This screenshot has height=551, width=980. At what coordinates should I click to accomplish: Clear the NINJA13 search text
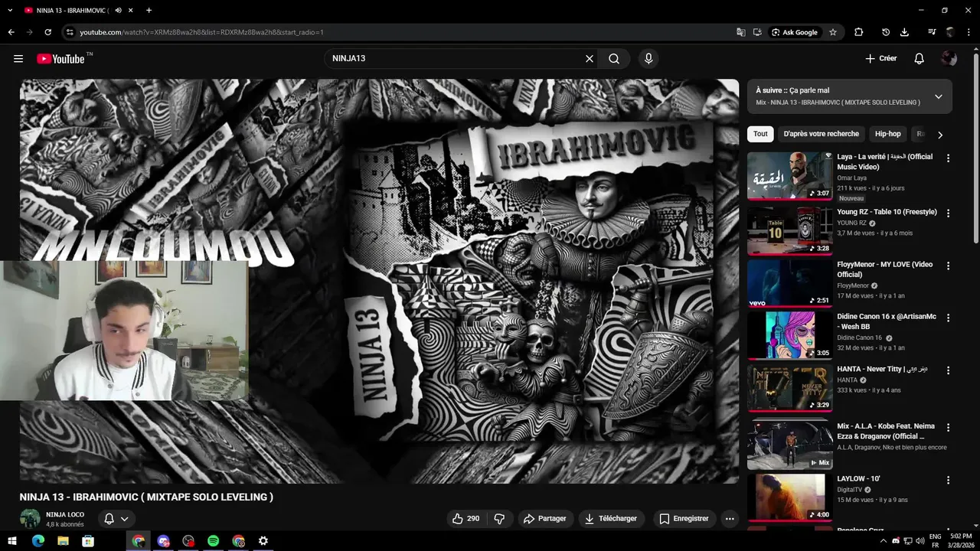pyautogui.click(x=590, y=59)
